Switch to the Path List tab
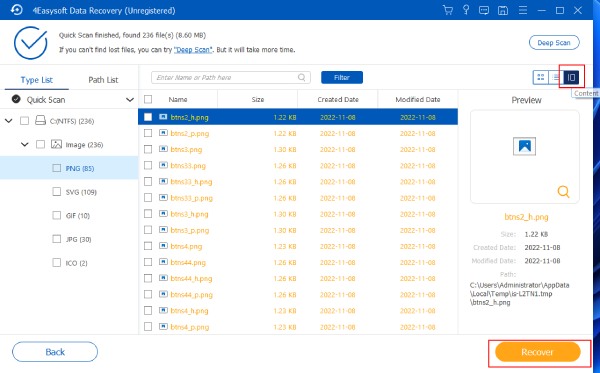Viewport: 600px width, 373px height. [103, 80]
